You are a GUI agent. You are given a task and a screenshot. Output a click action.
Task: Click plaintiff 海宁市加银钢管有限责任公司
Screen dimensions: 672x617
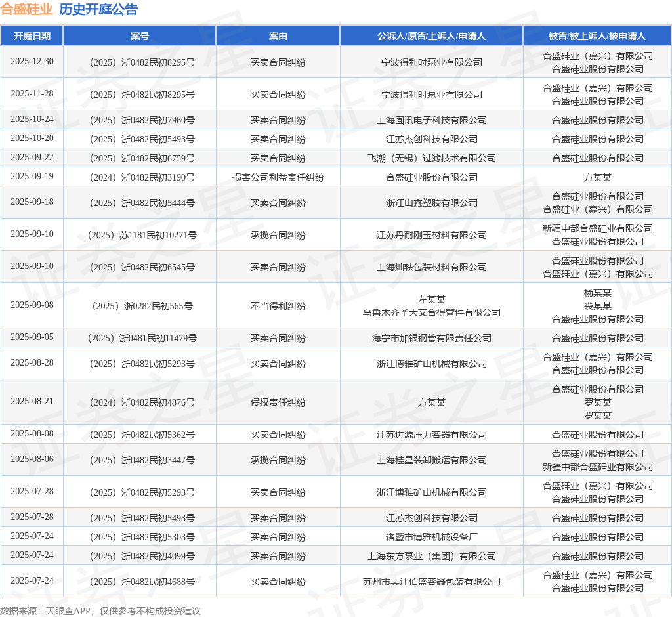pos(432,338)
